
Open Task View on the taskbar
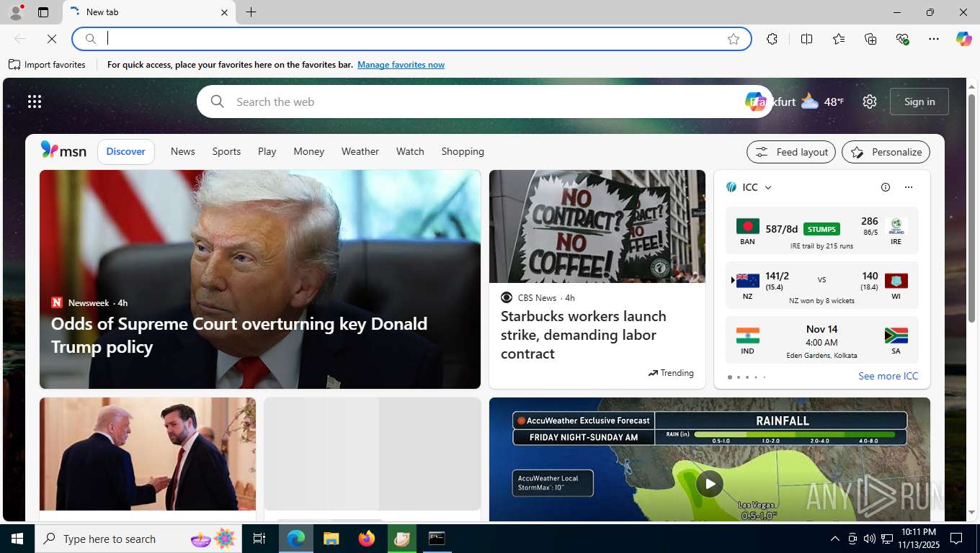pos(259,539)
